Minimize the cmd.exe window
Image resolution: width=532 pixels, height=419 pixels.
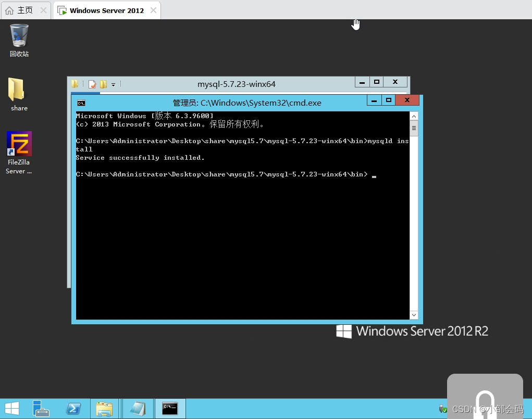click(x=374, y=100)
